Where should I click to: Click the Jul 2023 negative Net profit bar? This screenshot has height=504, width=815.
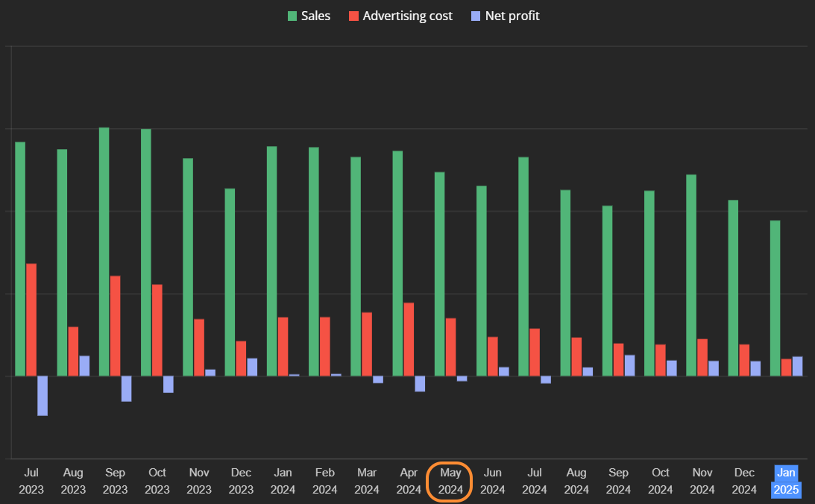point(43,395)
